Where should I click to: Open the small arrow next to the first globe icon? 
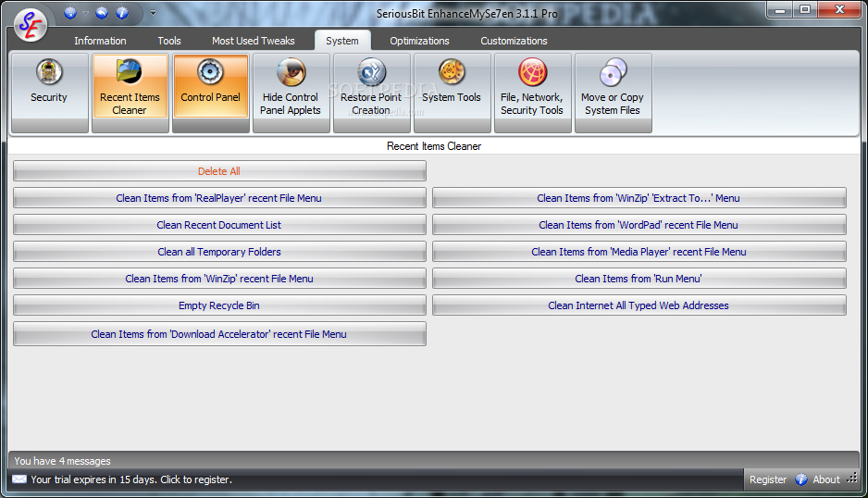tap(85, 13)
